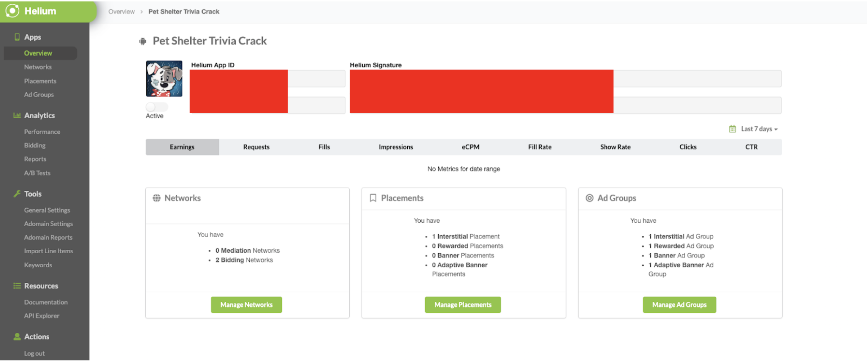Open Networks in the sidebar
Viewport: 868px width, 364px height.
pos(38,67)
